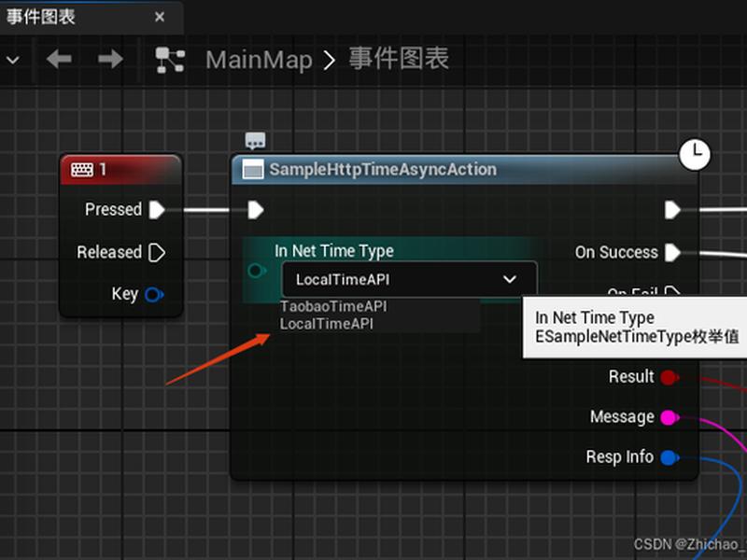Viewport: 747px width, 560px height.
Task: Go back with the left arrow
Action: click(59, 60)
